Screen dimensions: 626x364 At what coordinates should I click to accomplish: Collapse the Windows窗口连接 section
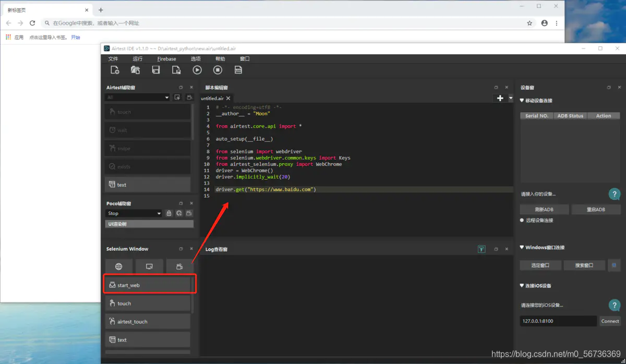point(522,247)
